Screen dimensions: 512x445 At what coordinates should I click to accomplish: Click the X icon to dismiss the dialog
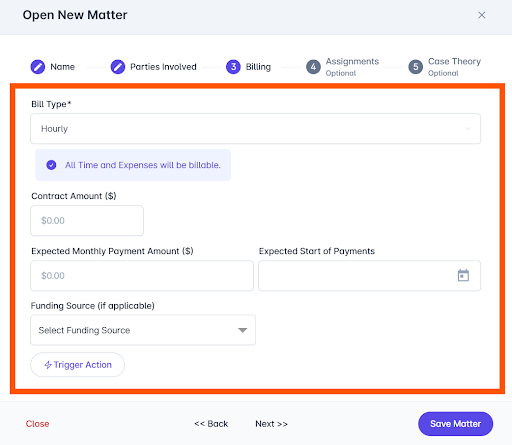(481, 15)
